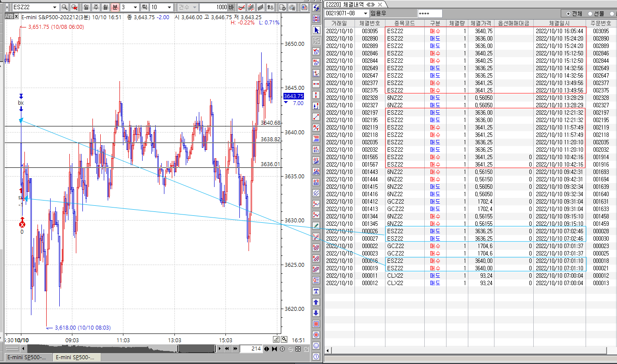
Task: Toggle the 분 (minute) chart period button
Action: click(115, 7)
